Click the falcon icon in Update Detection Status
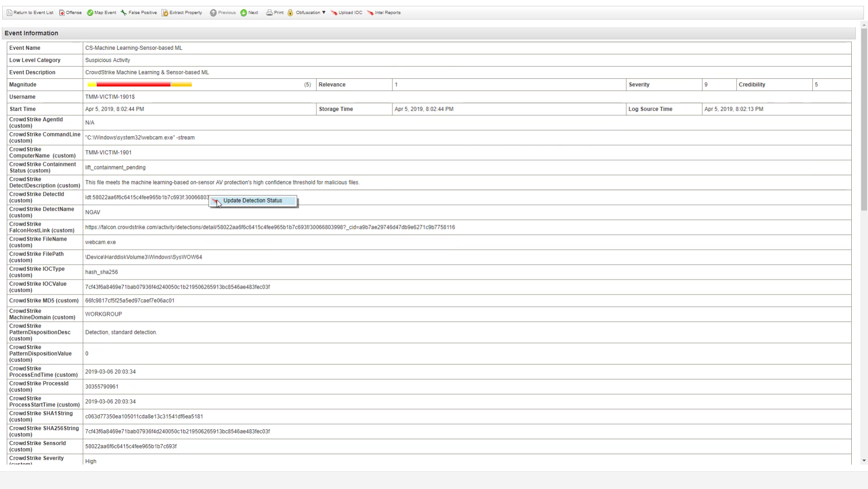The width and height of the screenshot is (868, 489). (215, 201)
